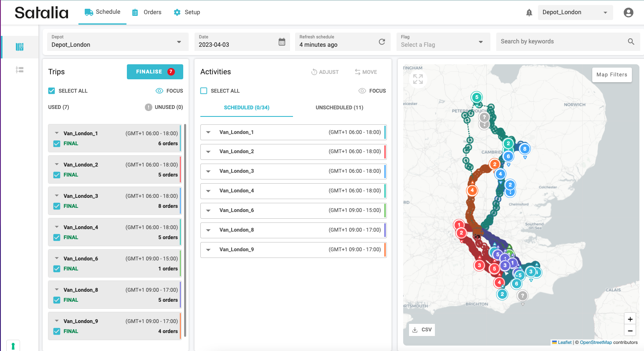Viewport: 644px width, 351px height.
Task: Click the search magnifier icon
Action: coord(631,42)
